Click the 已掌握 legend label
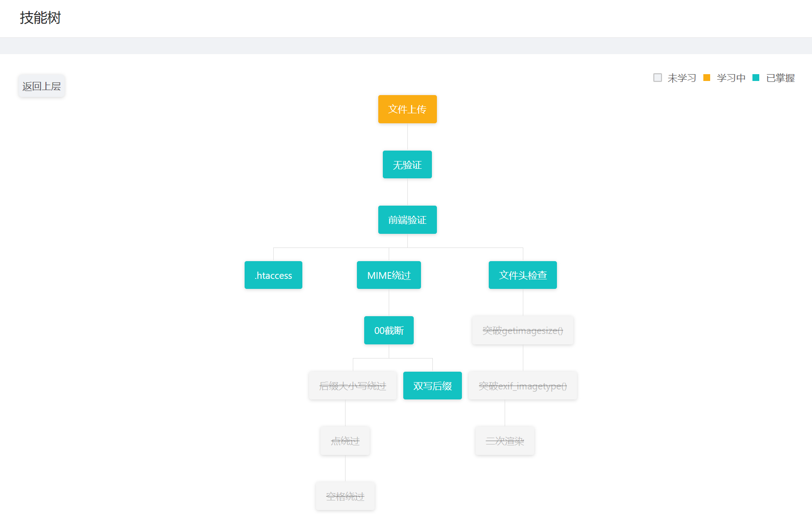 (x=780, y=78)
